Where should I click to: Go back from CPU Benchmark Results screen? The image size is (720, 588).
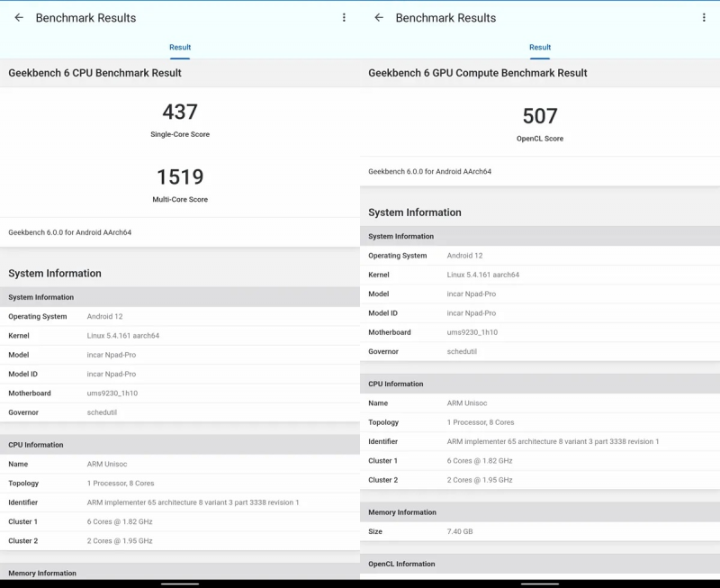19,17
